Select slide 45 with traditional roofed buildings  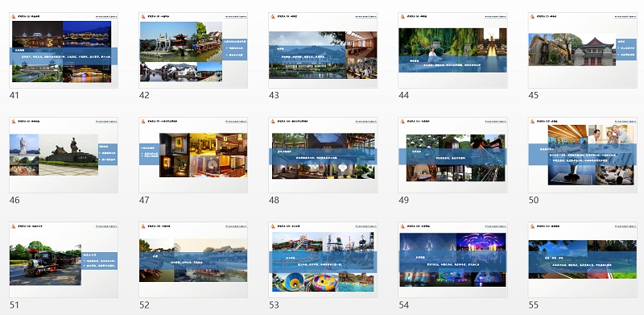click(582, 50)
